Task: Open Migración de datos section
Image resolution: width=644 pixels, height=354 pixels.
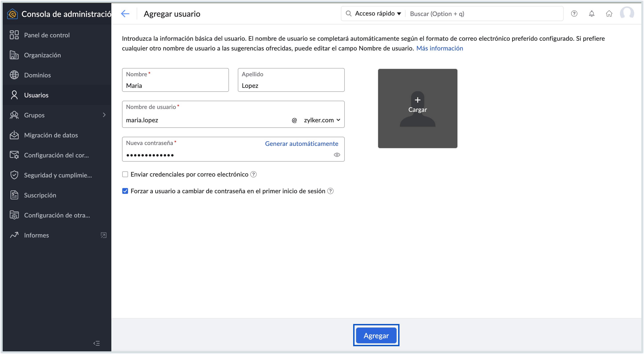Action: 51,135
